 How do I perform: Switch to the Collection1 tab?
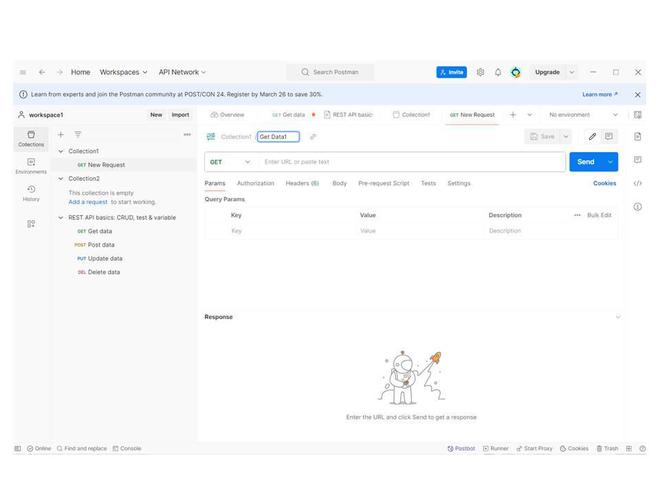[x=412, y=115]
